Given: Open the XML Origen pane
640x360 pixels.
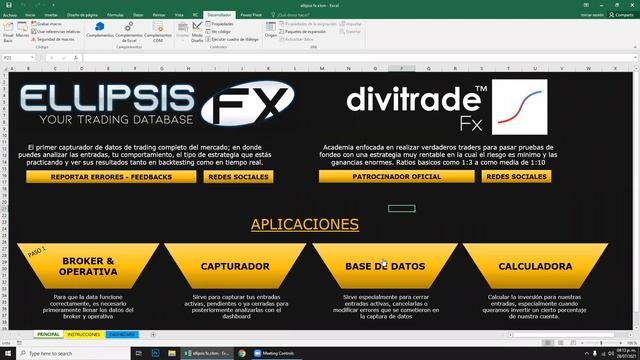Looking at the screenshot, I should tap(271, 30).
